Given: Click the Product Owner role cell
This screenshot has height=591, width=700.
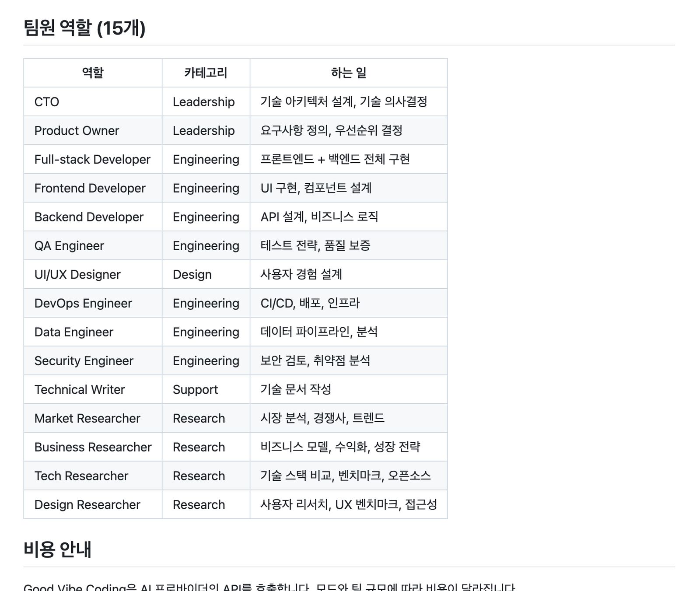Looking at the screenshot, I should (x=93, y=130).
